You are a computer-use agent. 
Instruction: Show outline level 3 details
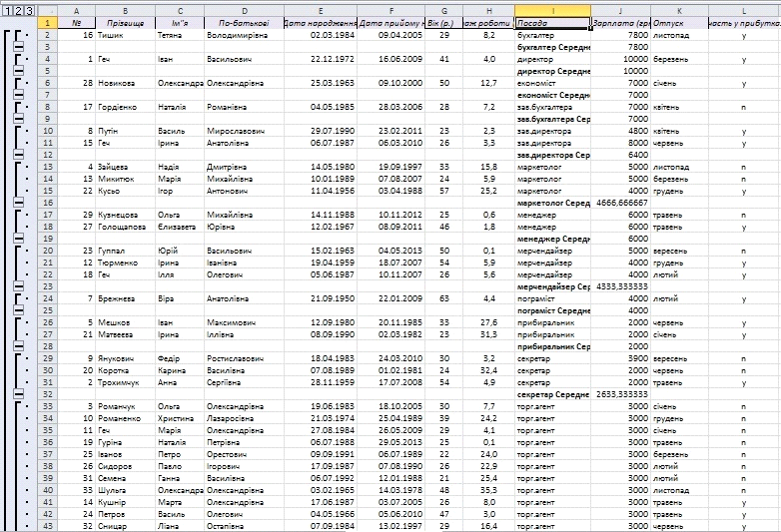tap(29, 10)
